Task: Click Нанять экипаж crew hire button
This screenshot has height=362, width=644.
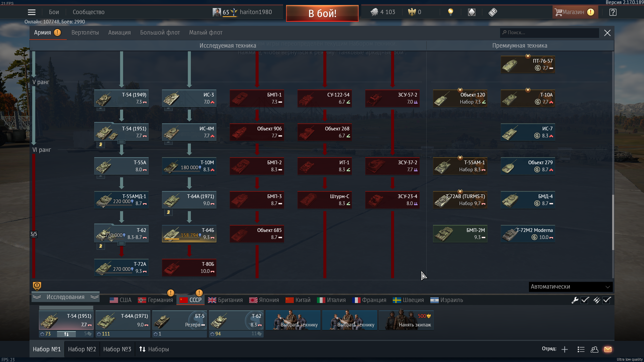Action: point(406,320)
